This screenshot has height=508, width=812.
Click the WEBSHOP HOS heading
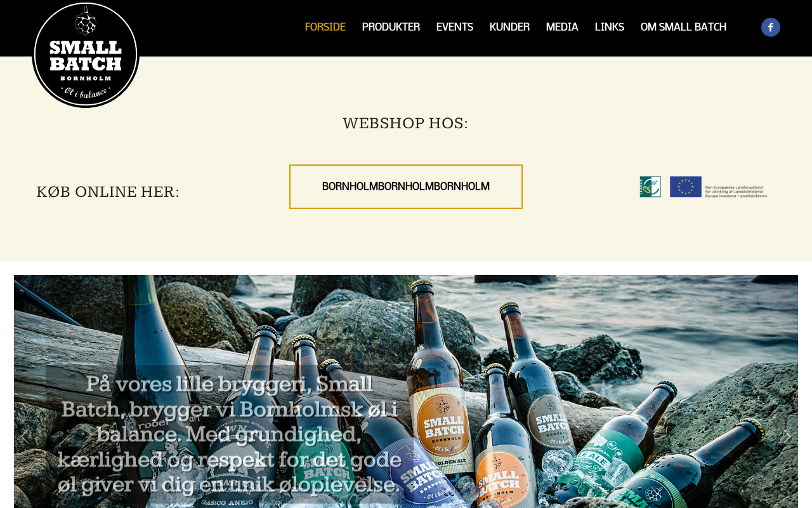pos(405,123)
